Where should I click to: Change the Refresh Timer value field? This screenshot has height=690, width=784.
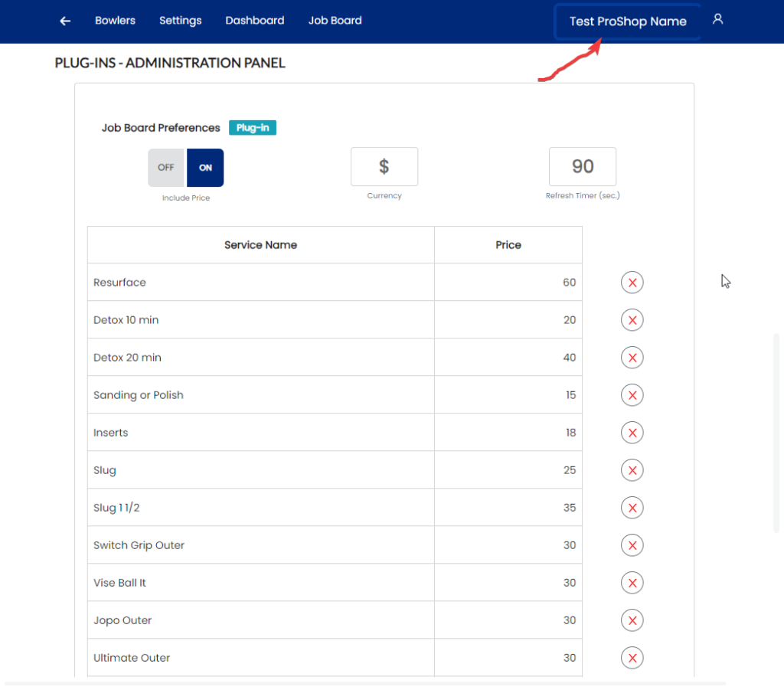(583, 166)
